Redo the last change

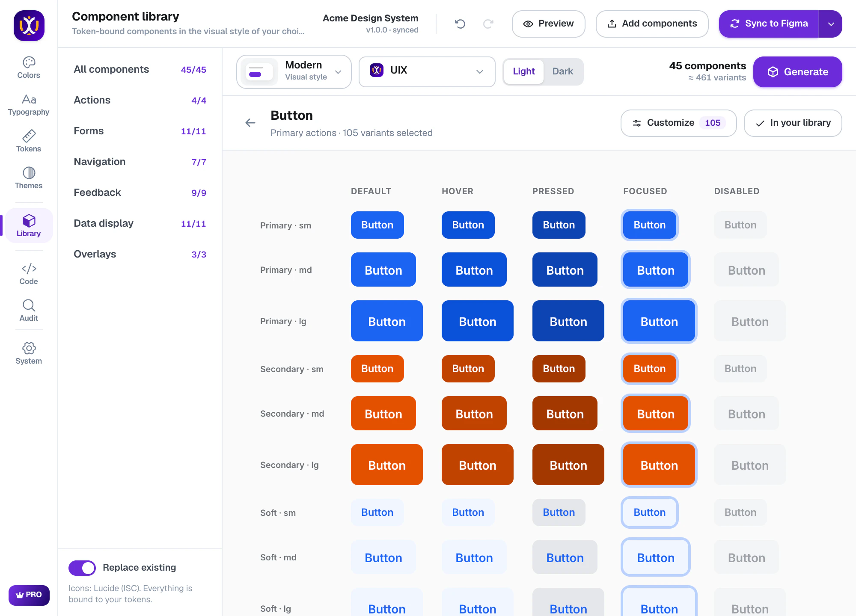tap(488, 24)
